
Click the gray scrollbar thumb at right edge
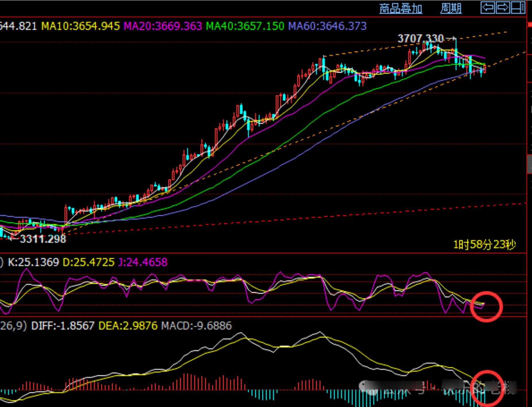529,164
